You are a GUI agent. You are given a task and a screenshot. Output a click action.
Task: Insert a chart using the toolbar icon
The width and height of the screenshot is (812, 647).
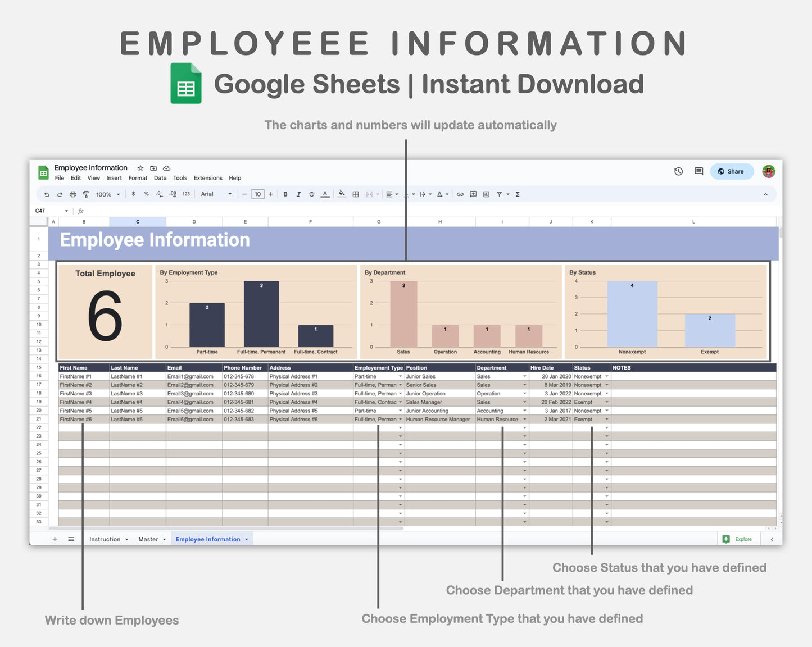[486, 194]
